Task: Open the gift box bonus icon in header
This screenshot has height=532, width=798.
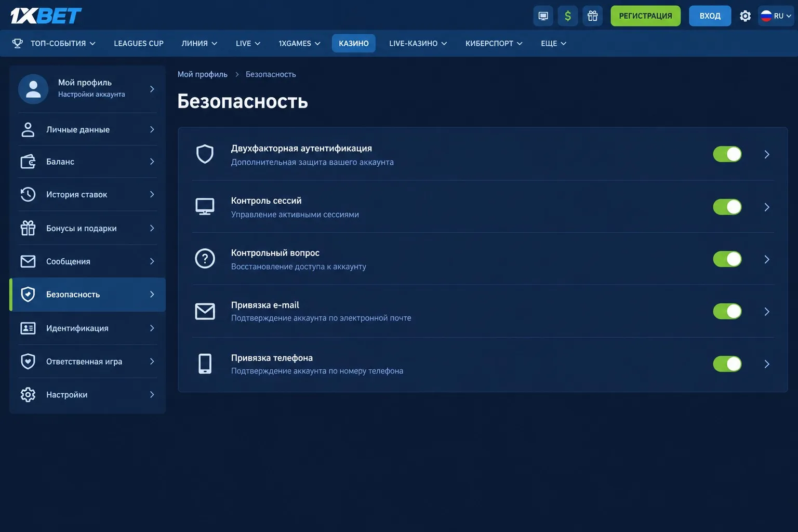Action: (x=593, y=16)
